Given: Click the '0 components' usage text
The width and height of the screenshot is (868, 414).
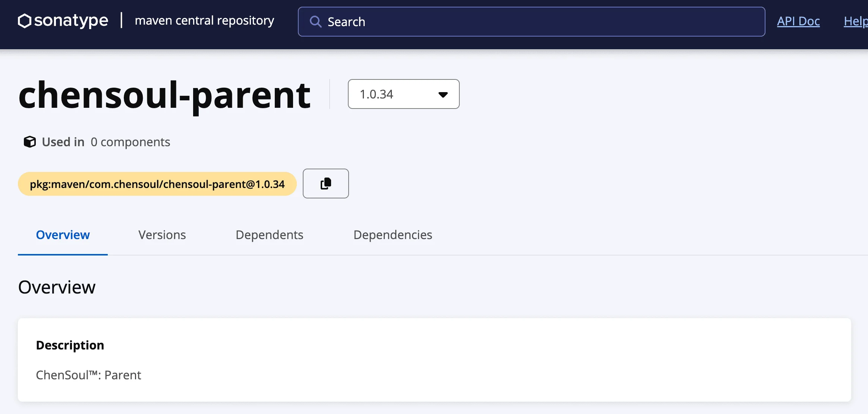Looking at the screenshot, I should pyautogui.click(x=130, y=142).
